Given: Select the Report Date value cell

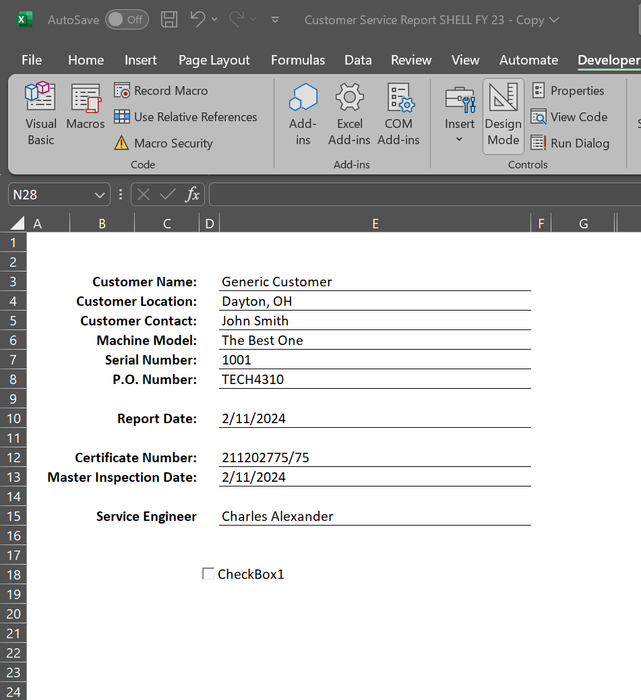Looking at the screenshot, I should pos(375,419).
